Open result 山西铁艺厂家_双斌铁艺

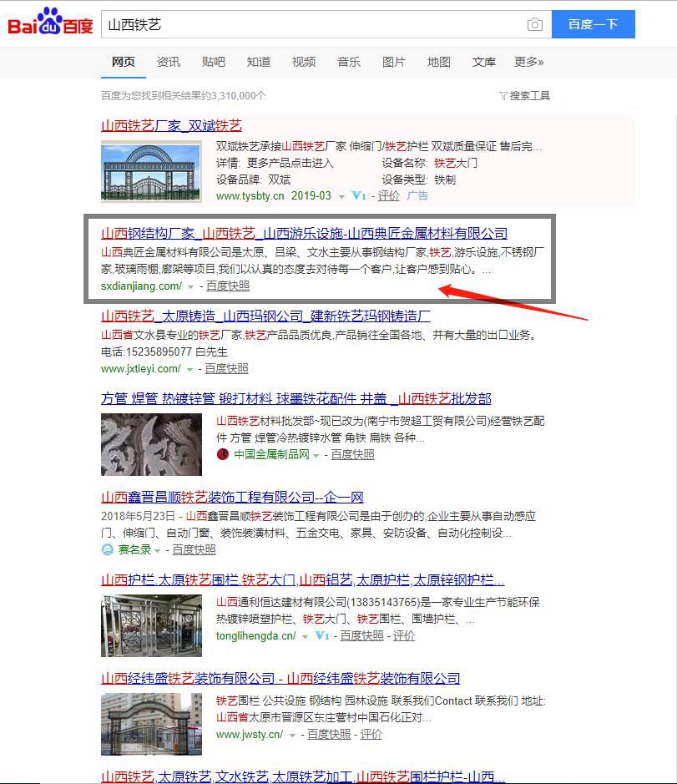(171, 125)
